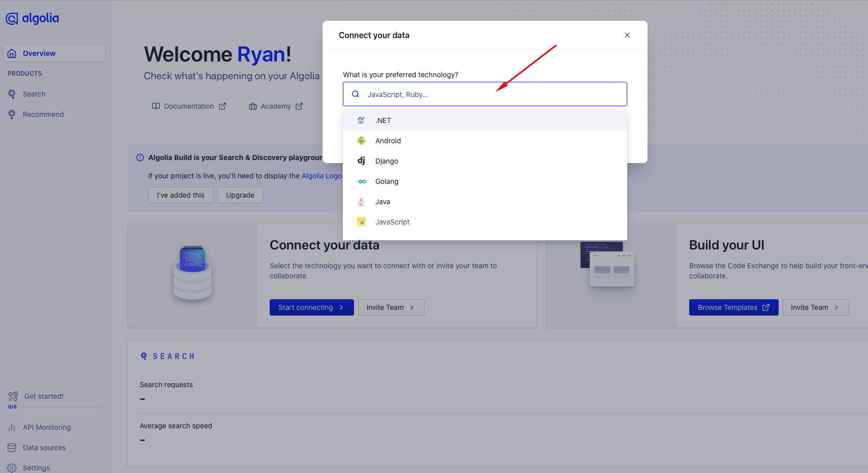
Task: Click the Algolia logo in the sidebar
Action: pyautogui.click(x=32, y=19)
